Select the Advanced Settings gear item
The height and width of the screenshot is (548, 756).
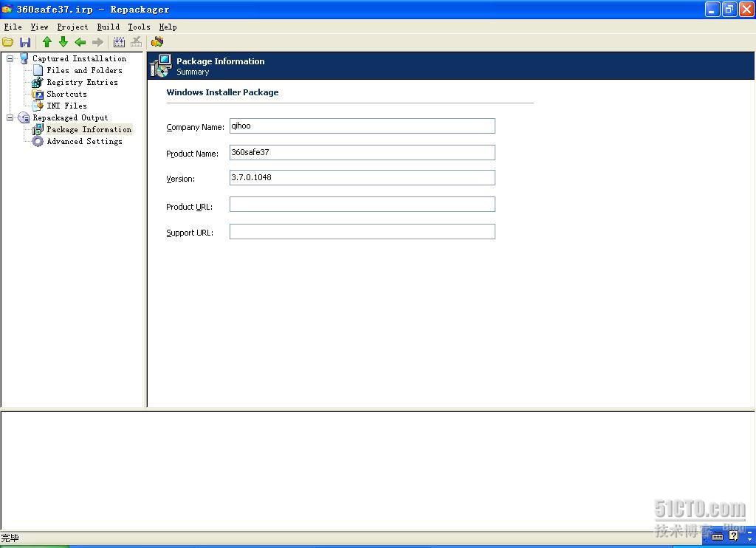(84, 141)
